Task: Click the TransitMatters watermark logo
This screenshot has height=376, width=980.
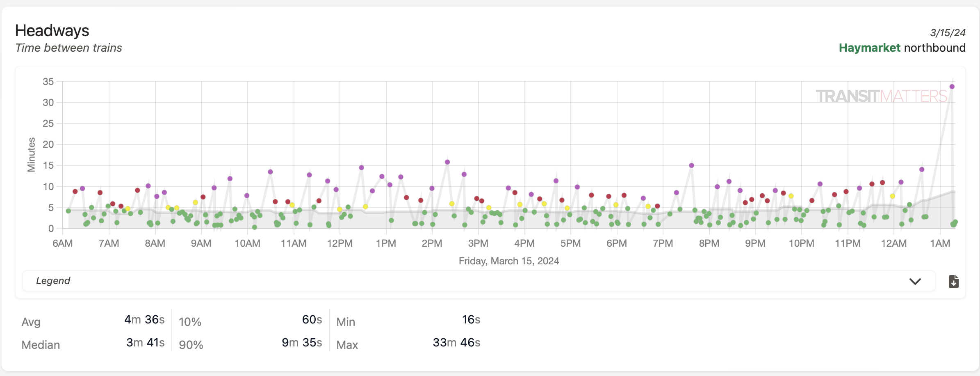Action: [881, 96]
